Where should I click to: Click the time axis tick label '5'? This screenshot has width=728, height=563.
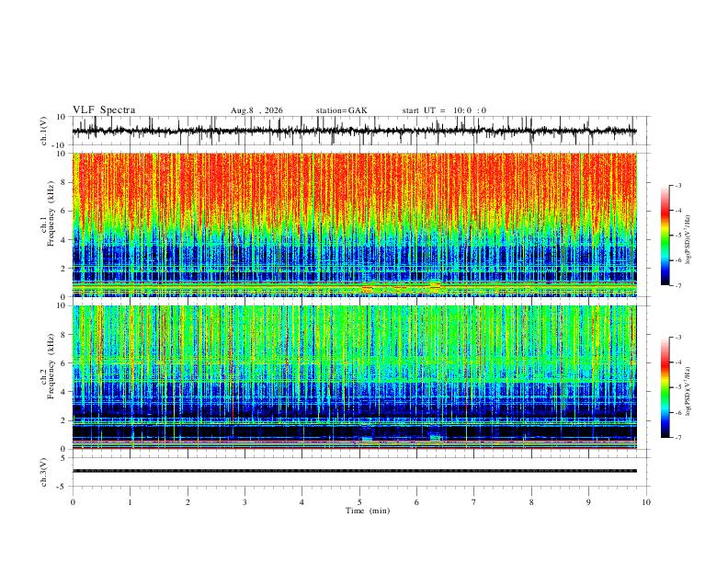click(359, 502)
